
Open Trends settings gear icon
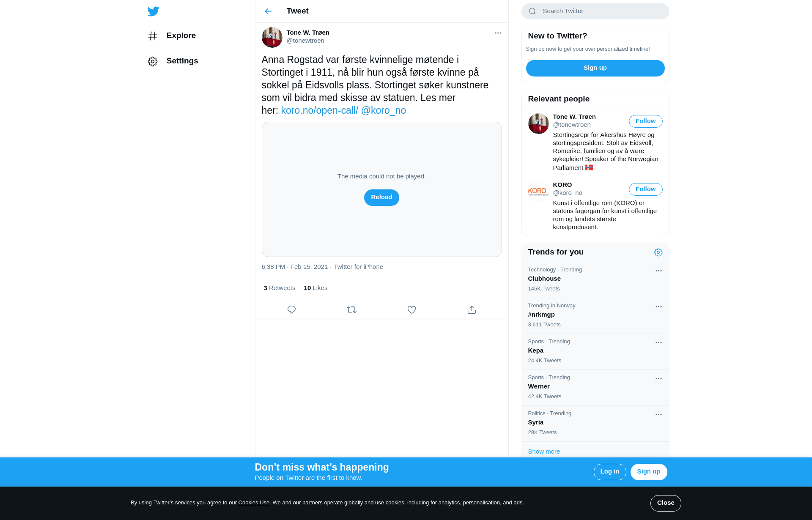(x=658, y=252)
